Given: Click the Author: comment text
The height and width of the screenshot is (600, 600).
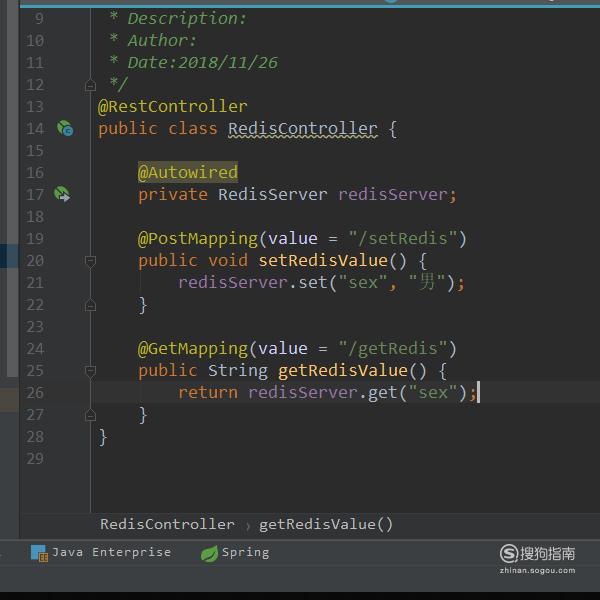Looking at the screenshot, I should (x=162, y=41).
